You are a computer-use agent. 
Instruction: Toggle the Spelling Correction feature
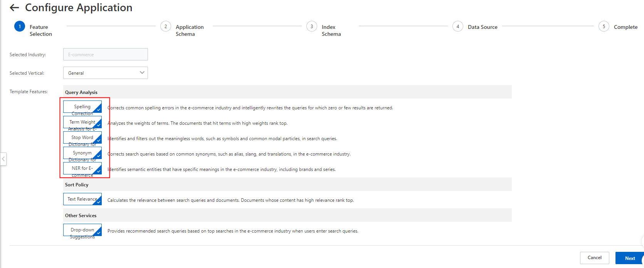coord(82,107)
